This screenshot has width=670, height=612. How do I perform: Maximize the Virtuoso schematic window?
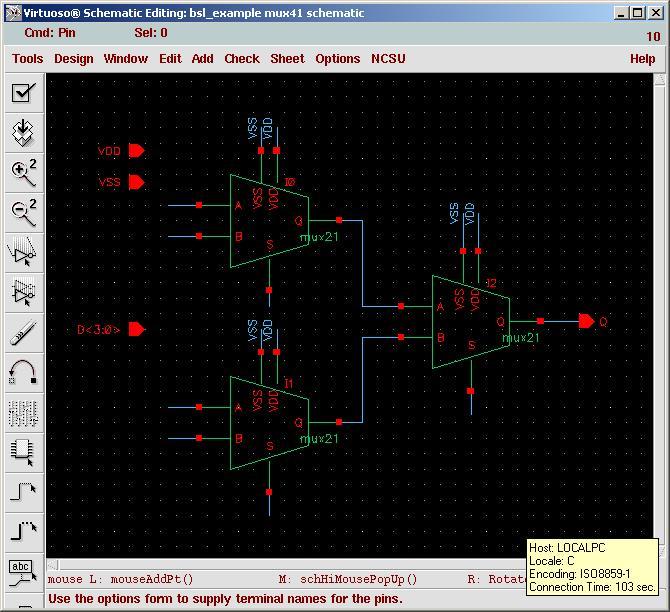click(x=638, y=13)
